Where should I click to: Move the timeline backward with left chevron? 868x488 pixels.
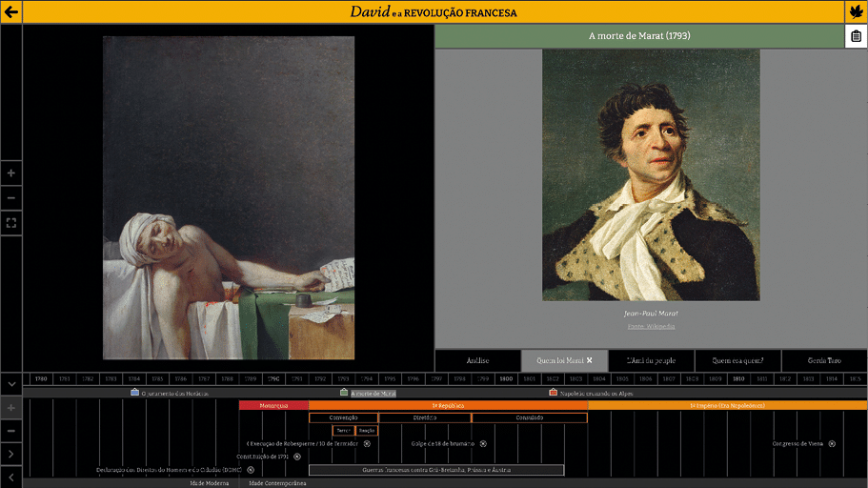pos(11,477)
